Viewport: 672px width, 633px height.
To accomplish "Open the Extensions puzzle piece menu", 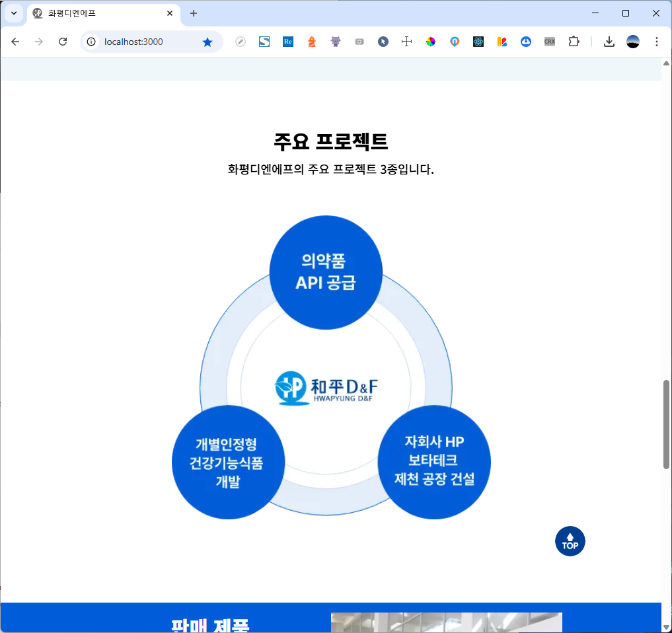I will point(574,42).
